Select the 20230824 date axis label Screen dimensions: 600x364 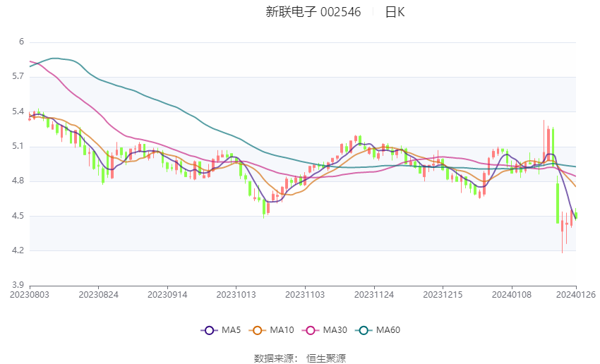[x=98, y=295]
